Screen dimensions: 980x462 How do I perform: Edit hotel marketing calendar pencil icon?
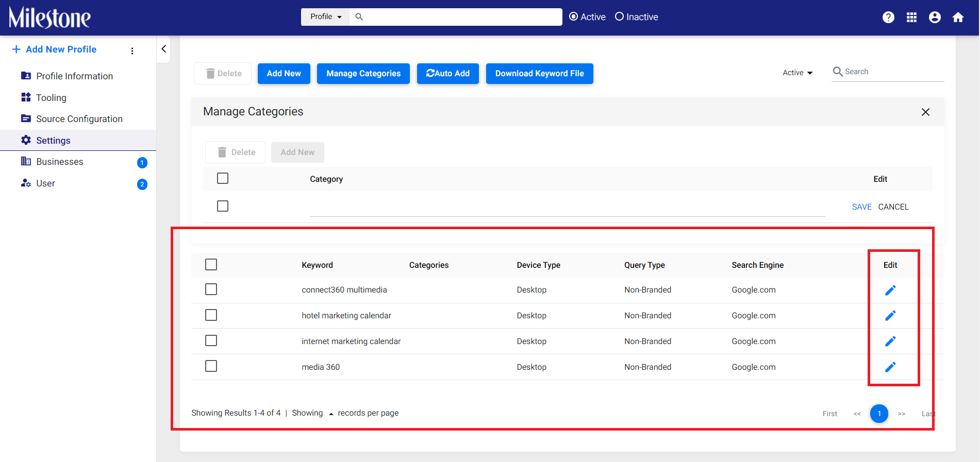890,315
